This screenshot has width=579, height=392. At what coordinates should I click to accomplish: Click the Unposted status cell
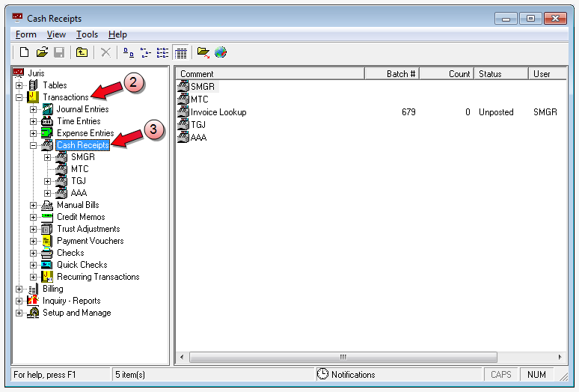496,112
